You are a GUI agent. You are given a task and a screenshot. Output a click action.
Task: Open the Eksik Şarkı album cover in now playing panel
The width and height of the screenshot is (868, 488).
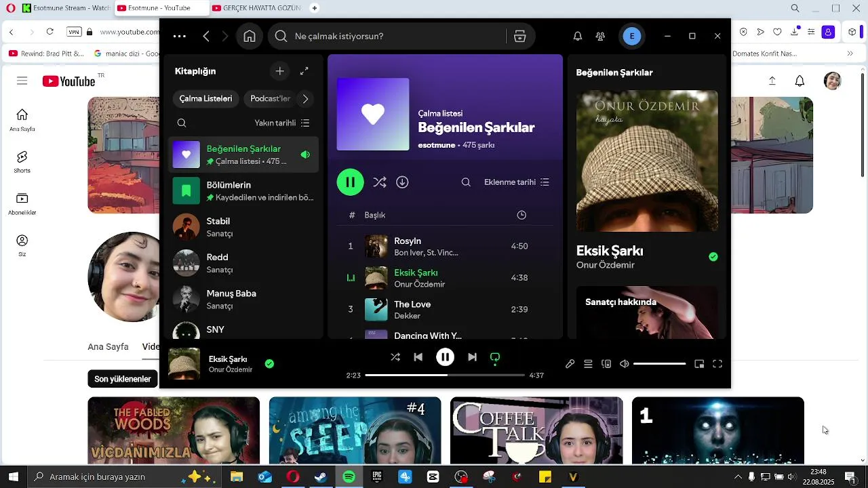[x=647, y=161]
